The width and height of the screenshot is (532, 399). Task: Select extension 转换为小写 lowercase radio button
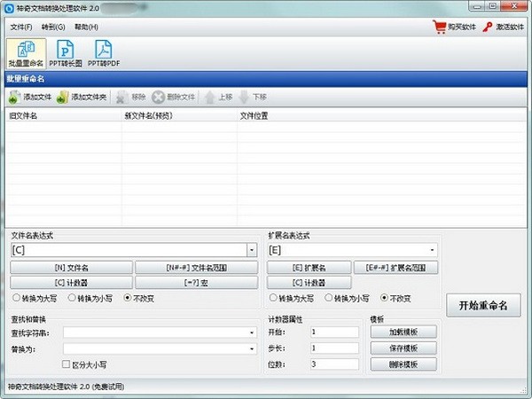click(328, 298)
